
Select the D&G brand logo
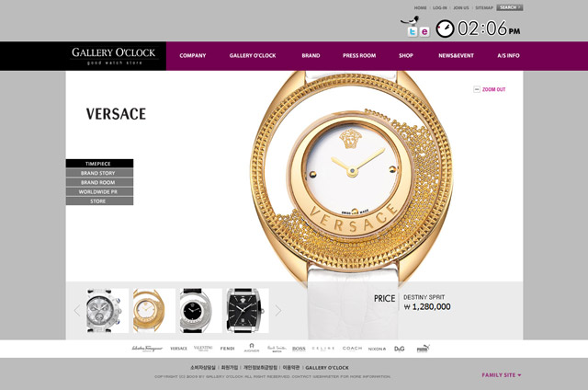(400, 349)
